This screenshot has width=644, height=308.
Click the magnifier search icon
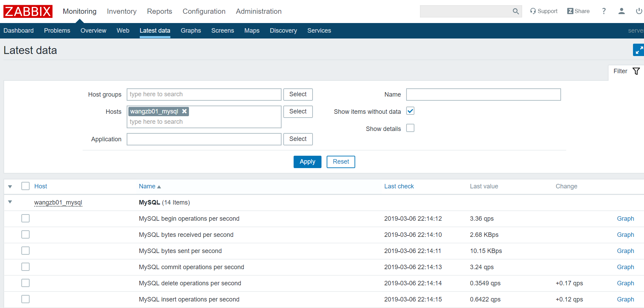[x=516, y=11]
